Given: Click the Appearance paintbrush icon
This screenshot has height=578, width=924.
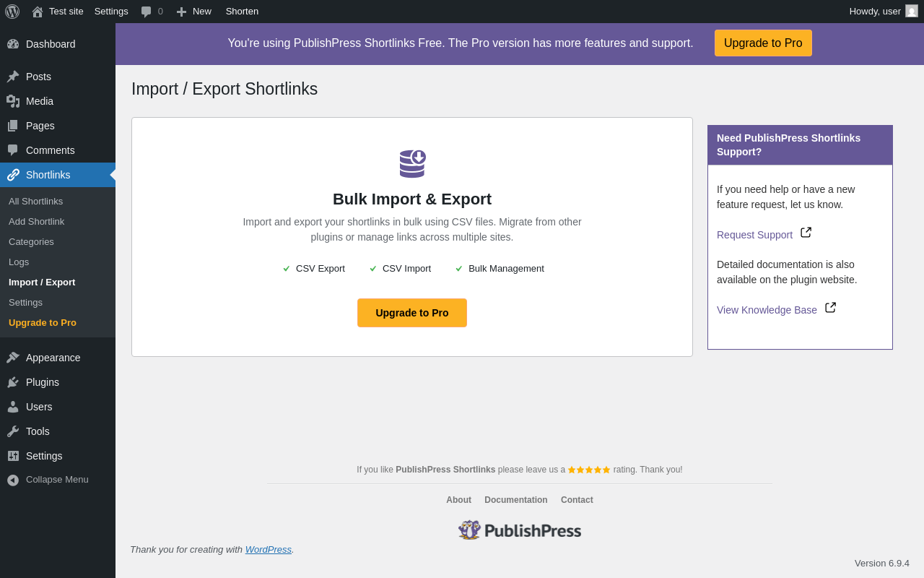Looking at the screenshot, I should [13, 358].
